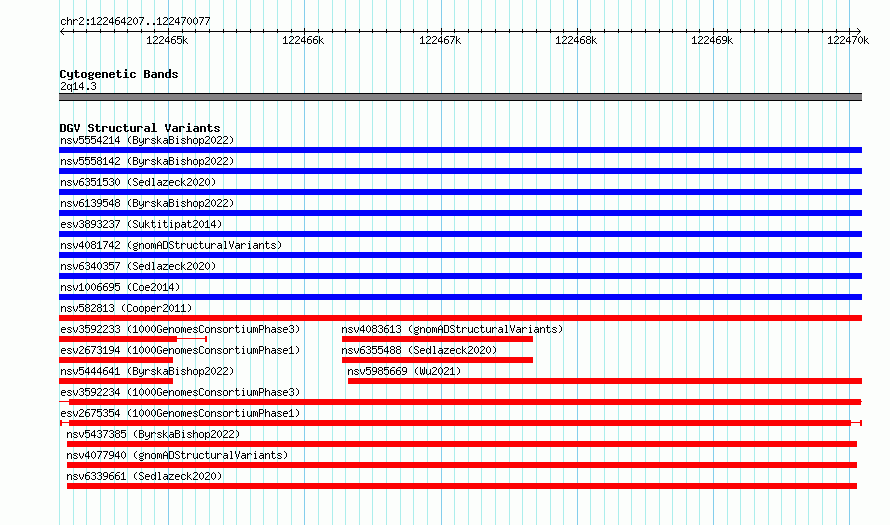890x525 pixels.
Task: Select the red bar below nsv5444641
Action: [116, 381]
